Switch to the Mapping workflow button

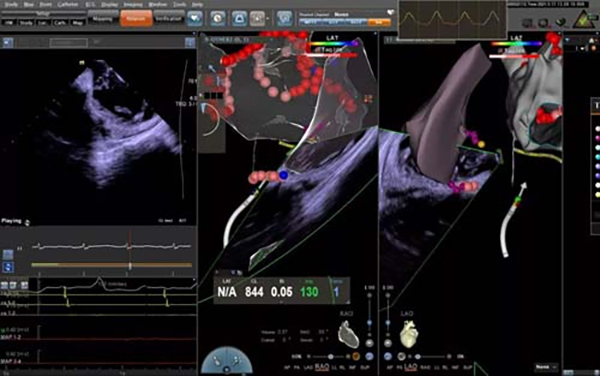103,18
